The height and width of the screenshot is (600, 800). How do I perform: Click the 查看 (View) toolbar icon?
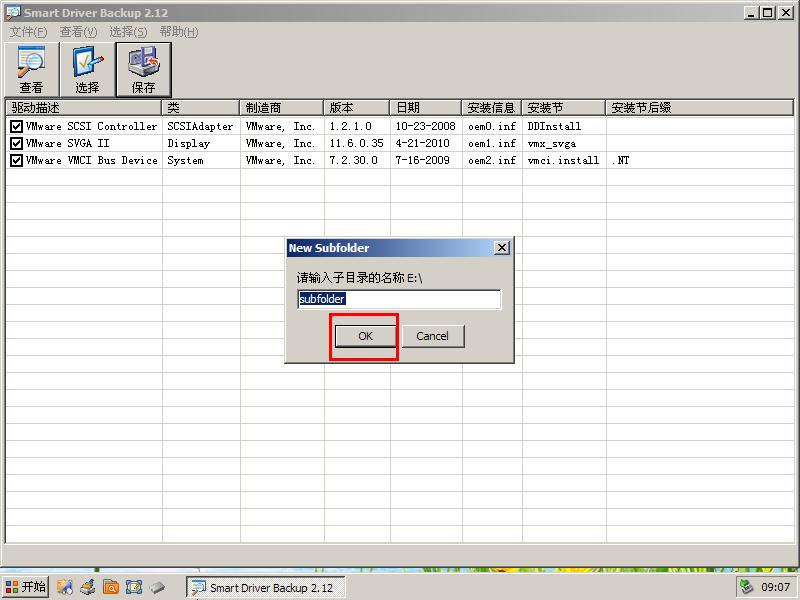31,69
